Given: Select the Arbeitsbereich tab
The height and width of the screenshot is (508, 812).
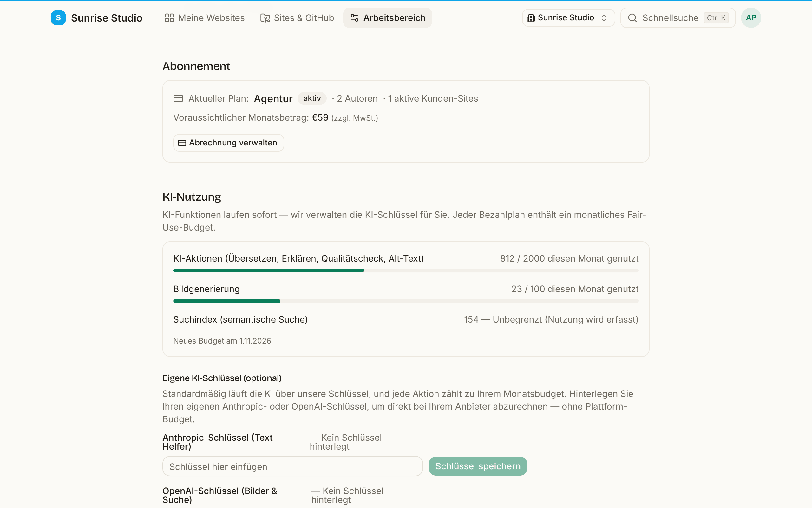Looking at the screenshot, I should pyautogui.click(x=388, y=18).
